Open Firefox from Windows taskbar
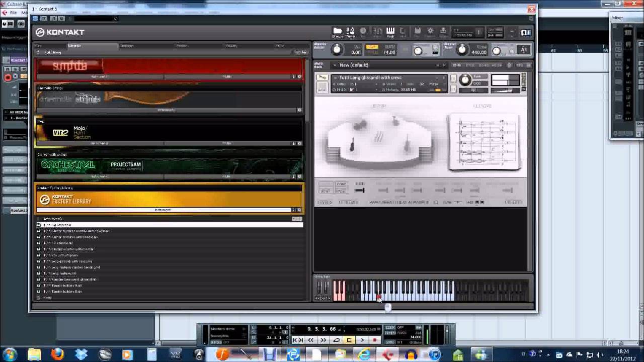Image resolution: width=644 pixels, height=362 pixels. pyautogui.click(x=57, y=354)
